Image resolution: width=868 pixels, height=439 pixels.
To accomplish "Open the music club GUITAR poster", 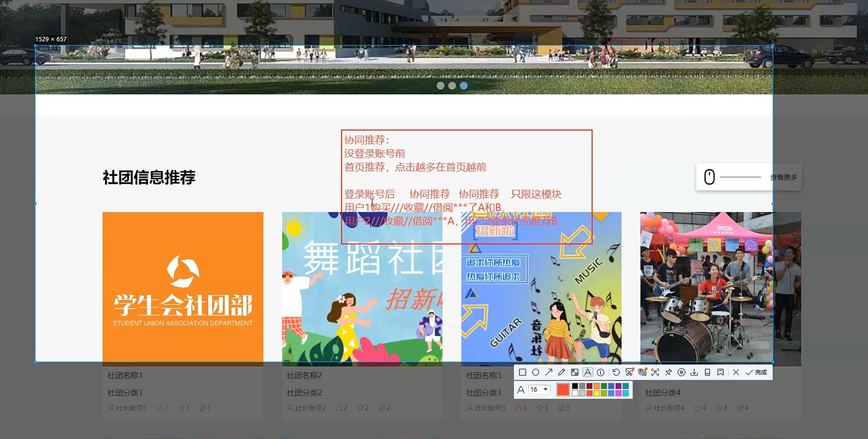I will click(541, 289).
